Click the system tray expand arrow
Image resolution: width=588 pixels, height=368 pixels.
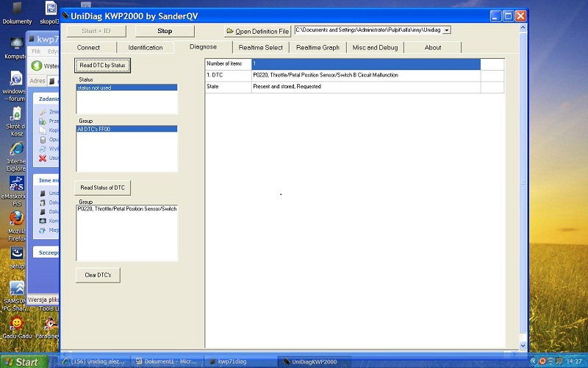(x=534, y=361)
